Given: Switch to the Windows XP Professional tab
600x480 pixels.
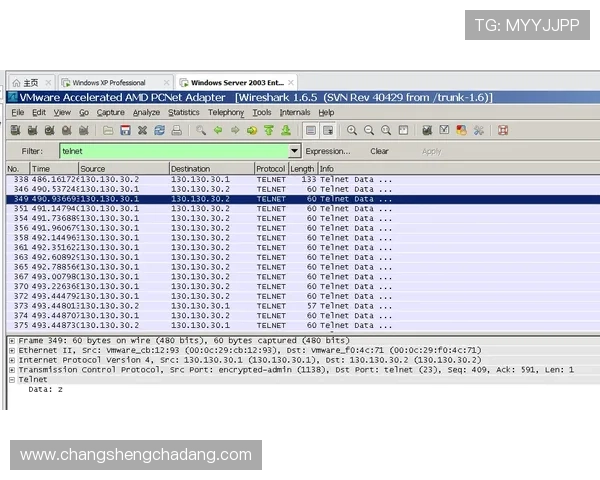Looking at the screenshot, I should click(x=108, y=82).
